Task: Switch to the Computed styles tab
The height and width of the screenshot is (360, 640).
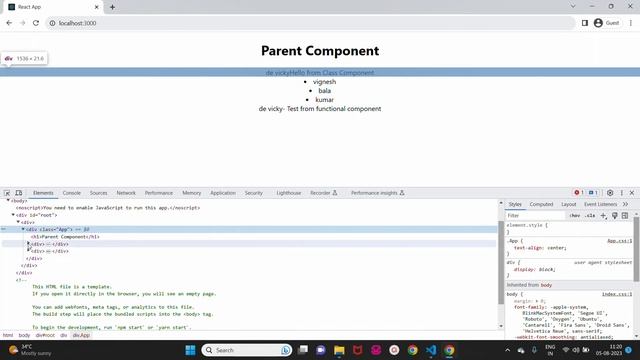Action: click(541, 204)
